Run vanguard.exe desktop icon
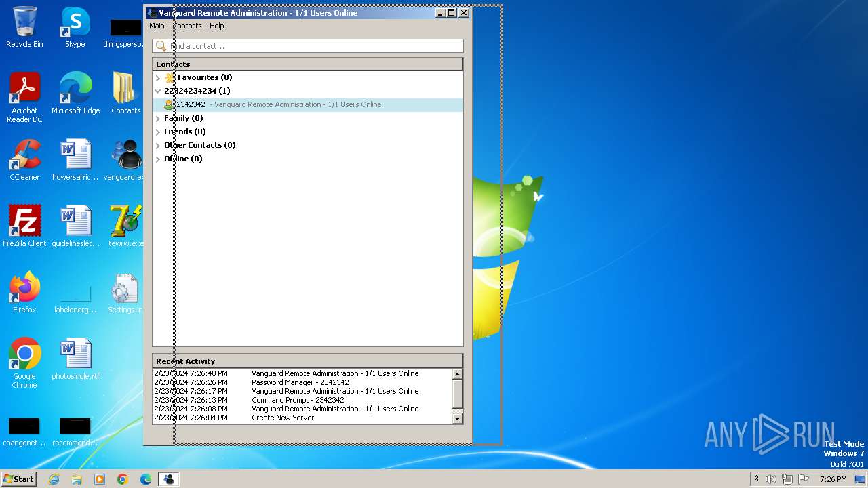Viewport: 868px width, 488px height. point(126,160)
